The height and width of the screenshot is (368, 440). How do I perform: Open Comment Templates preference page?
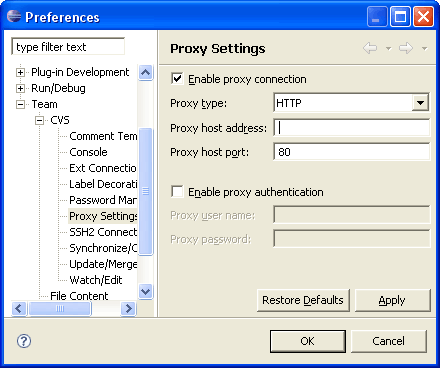103,136
